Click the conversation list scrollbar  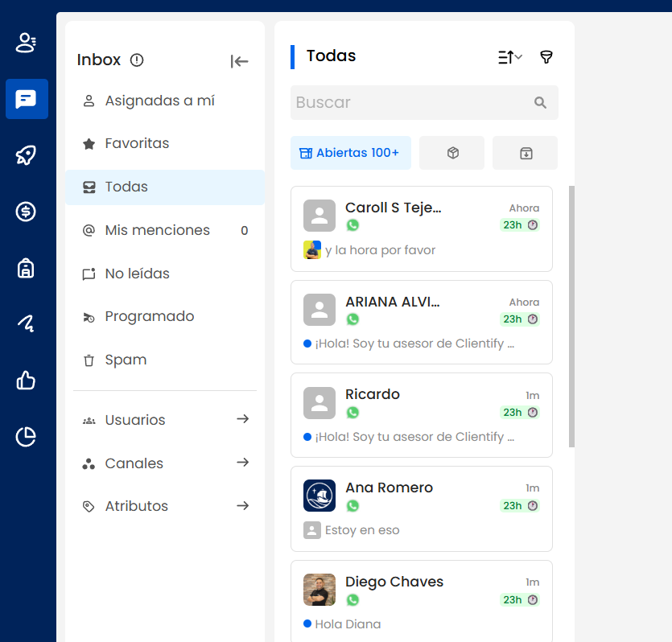(x=571, y=316)
